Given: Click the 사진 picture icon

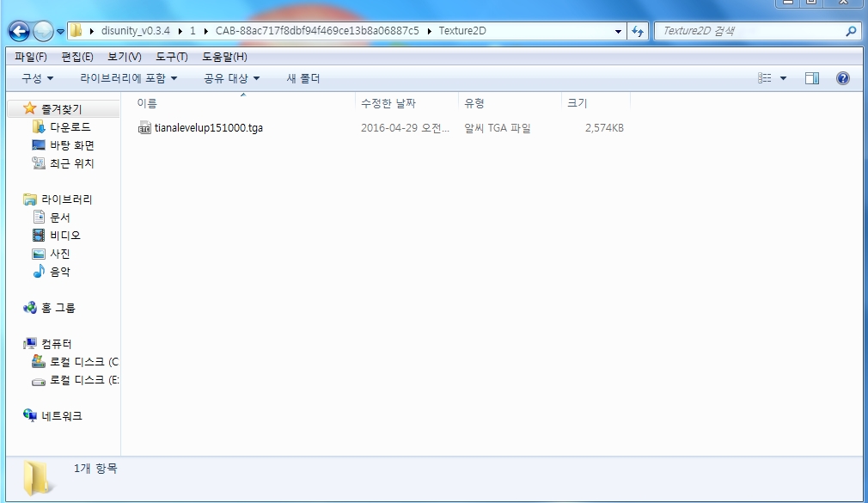Looking at the screenshot, I should (38, 254).
